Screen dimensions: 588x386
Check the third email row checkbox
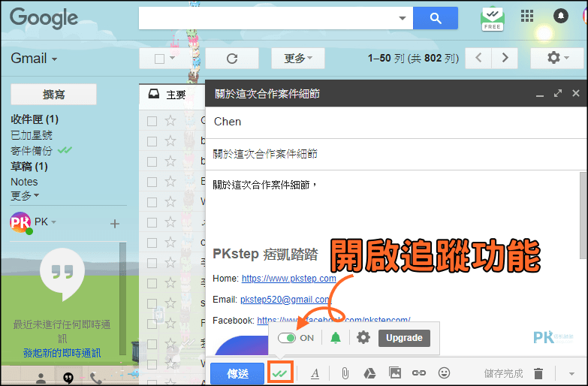[152, 161]
